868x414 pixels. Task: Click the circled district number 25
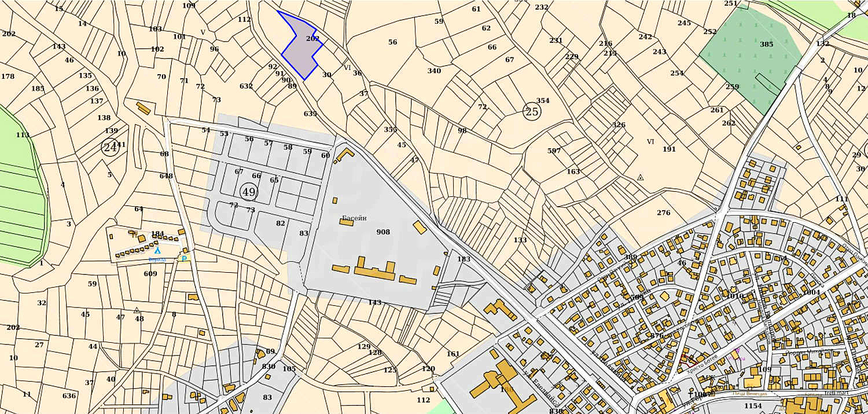[x=531, y=111]
